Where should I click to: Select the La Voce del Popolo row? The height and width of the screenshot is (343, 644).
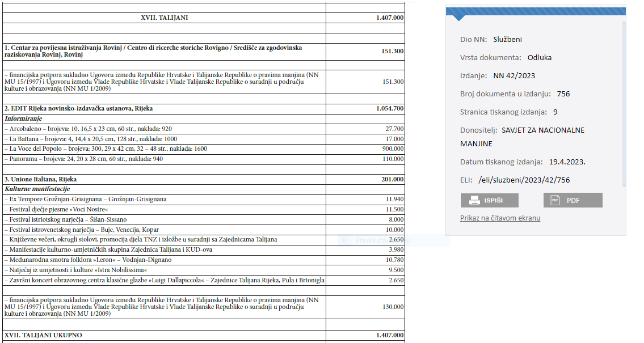[106, 149]
